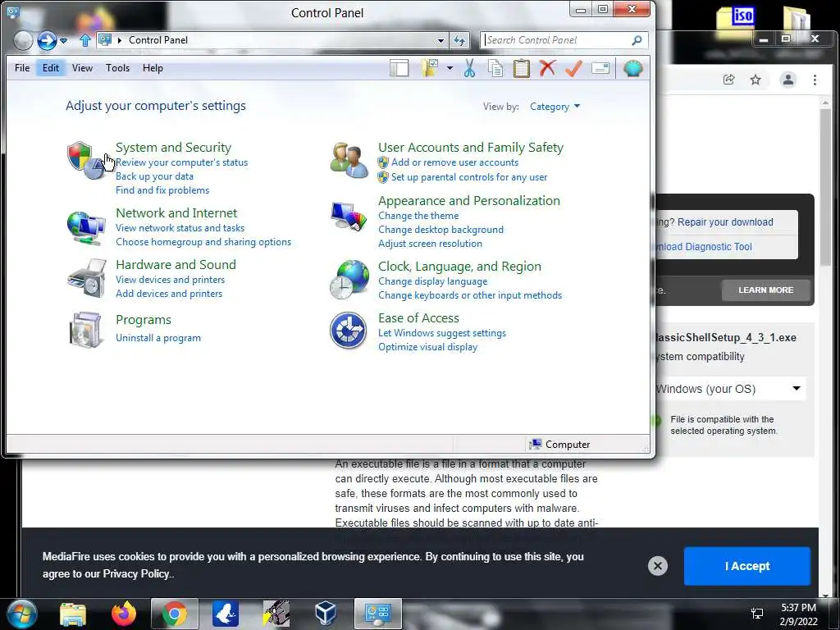Screen dimensions: 840x630
Task: Open System and Security shield icon
Action: (85, 160)
